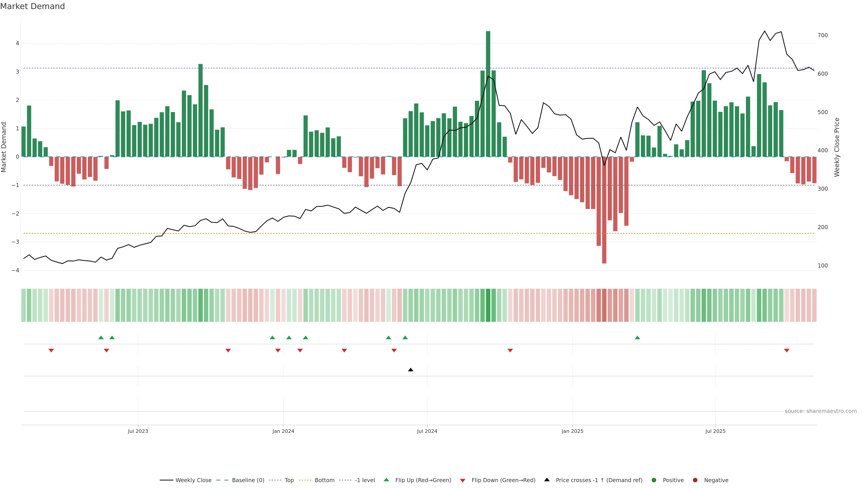Click the green Positive legend dot
This screenshot has width=868, height=488.
[x=654, y=480]
